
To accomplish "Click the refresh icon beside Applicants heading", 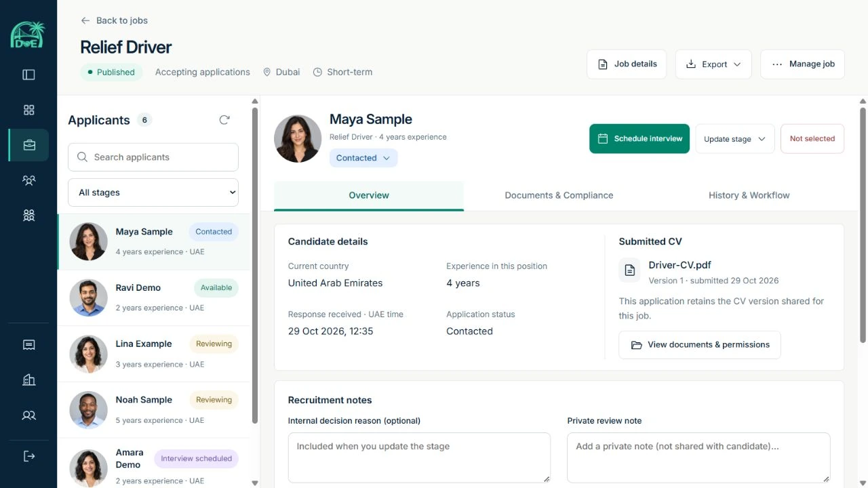I will pos(224,120).
